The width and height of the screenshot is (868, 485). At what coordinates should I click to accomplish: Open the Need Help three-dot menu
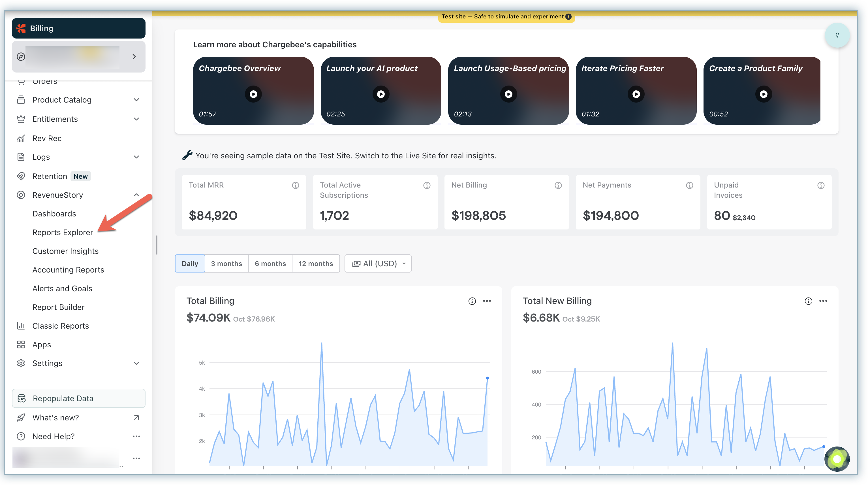(x=136, y=436)
